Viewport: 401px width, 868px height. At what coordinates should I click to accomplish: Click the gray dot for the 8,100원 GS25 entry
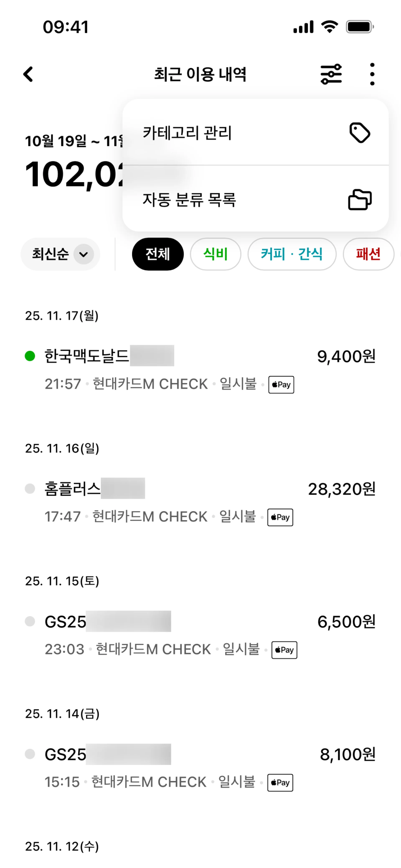click(x=30, y=754)
